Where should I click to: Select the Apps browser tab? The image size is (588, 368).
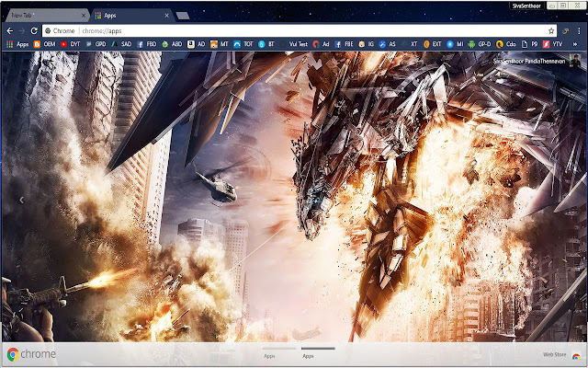(131, 16)
